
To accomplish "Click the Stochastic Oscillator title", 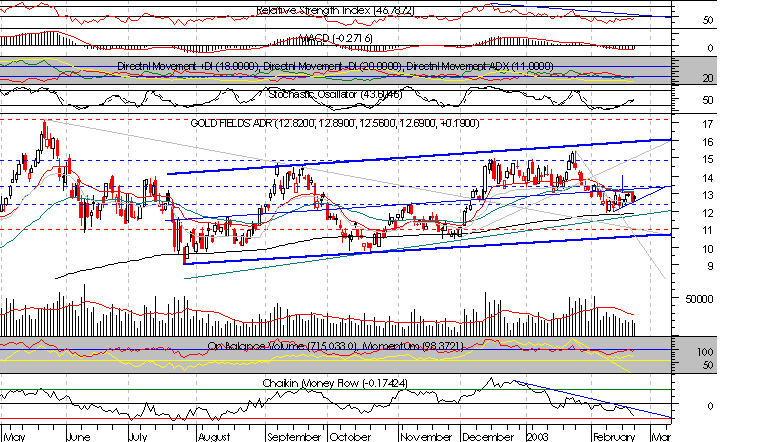I will click(x=335, y=94).
